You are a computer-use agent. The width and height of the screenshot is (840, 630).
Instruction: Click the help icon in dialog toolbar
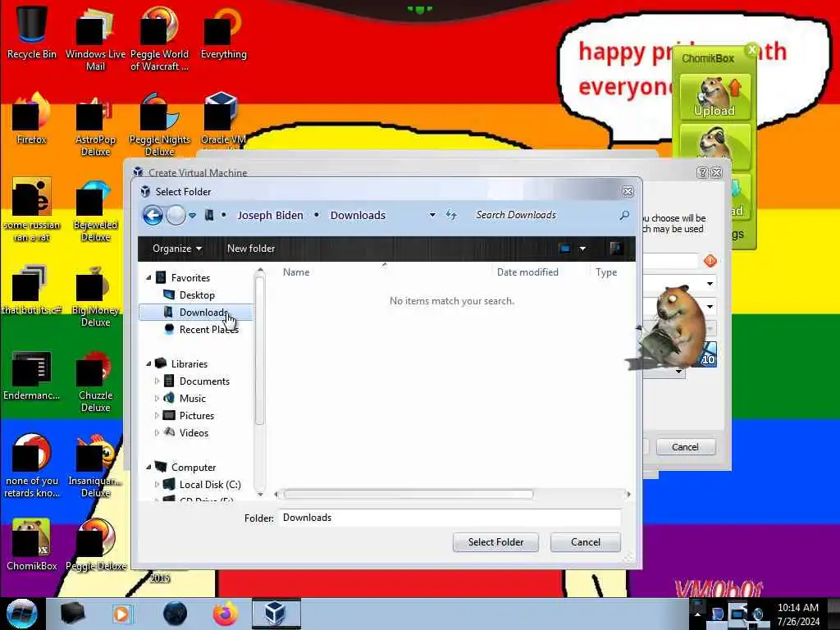tap(615, 248)
